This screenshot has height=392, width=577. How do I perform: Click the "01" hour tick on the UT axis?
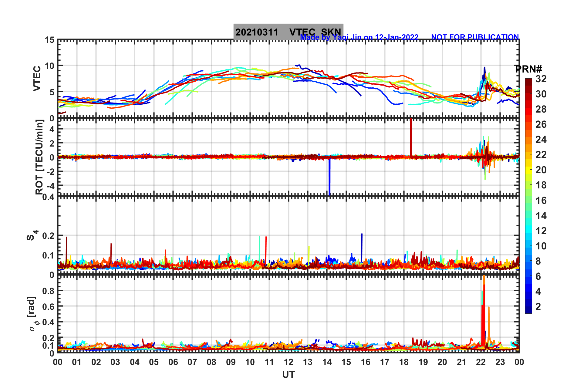pyautogui.click(x=77, y=362)
